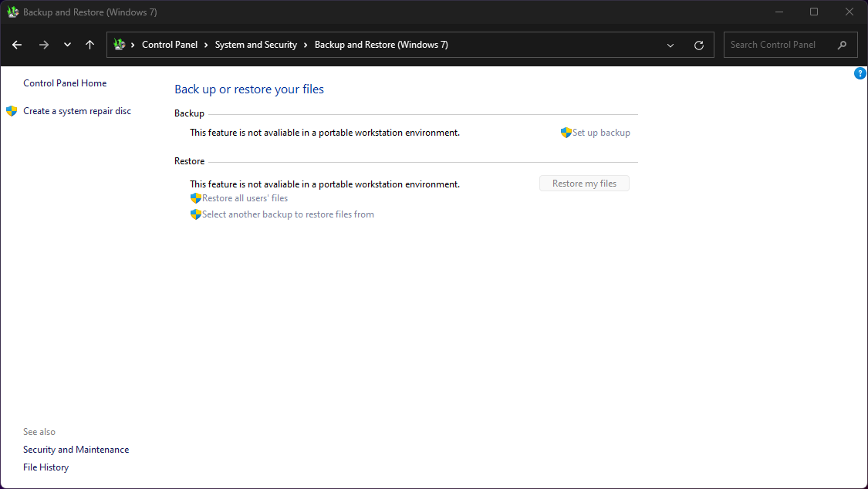Click Create a system repair disc
The image size is (868, 489).
point(77,110)
